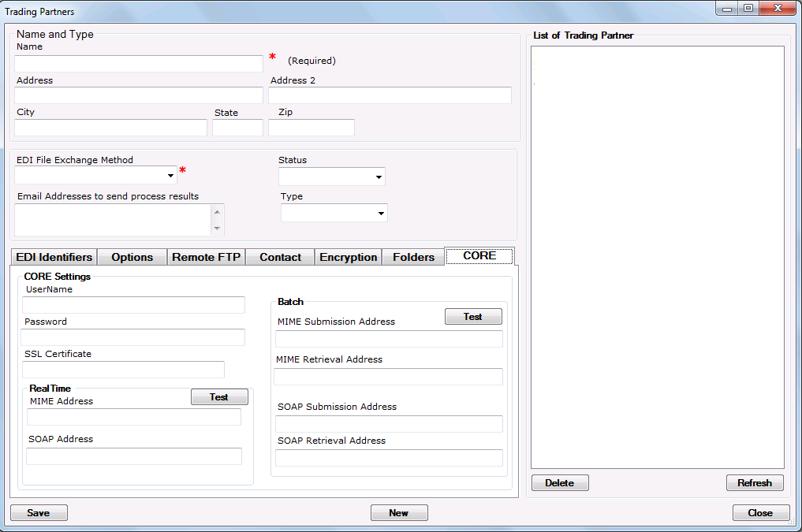Open the Folders tab
The width and height of the screenshot is (802, 532).
pos(413,257)
